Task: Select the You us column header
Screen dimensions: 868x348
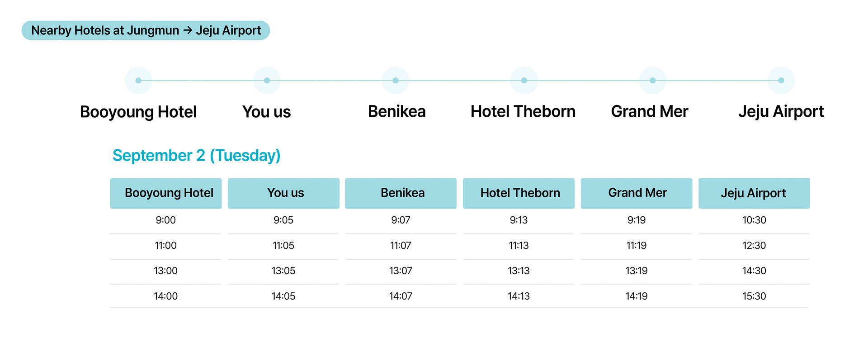Action: [283, 193]
